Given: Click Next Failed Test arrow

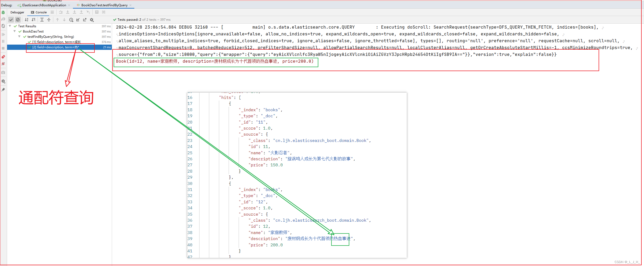Looking at the screenshot, I should coord(64,20).
